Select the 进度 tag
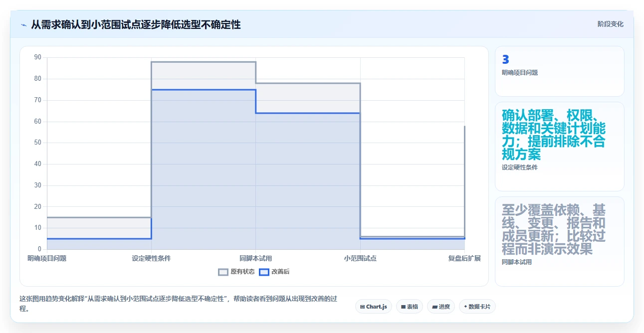The image size is (644, 333). point(441,307)
